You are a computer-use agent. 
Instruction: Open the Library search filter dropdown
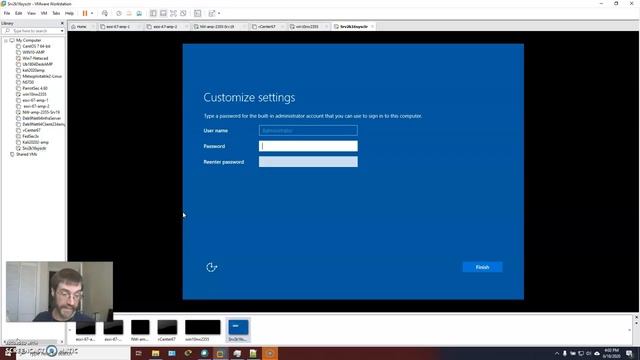point(62,31)
